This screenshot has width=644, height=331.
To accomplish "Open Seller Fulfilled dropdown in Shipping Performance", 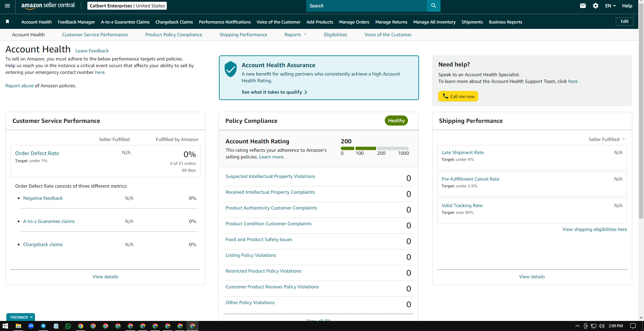I will click(x=607, y=139).
